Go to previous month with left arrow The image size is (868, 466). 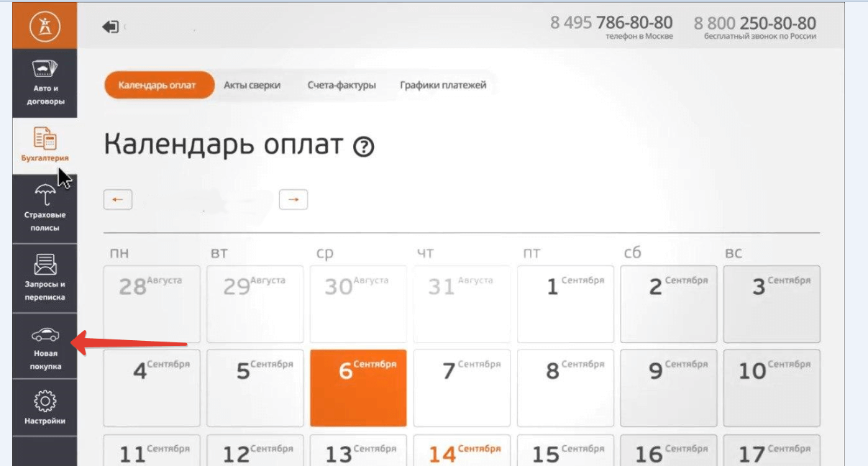pyautogui.click(x=118, y=199)
